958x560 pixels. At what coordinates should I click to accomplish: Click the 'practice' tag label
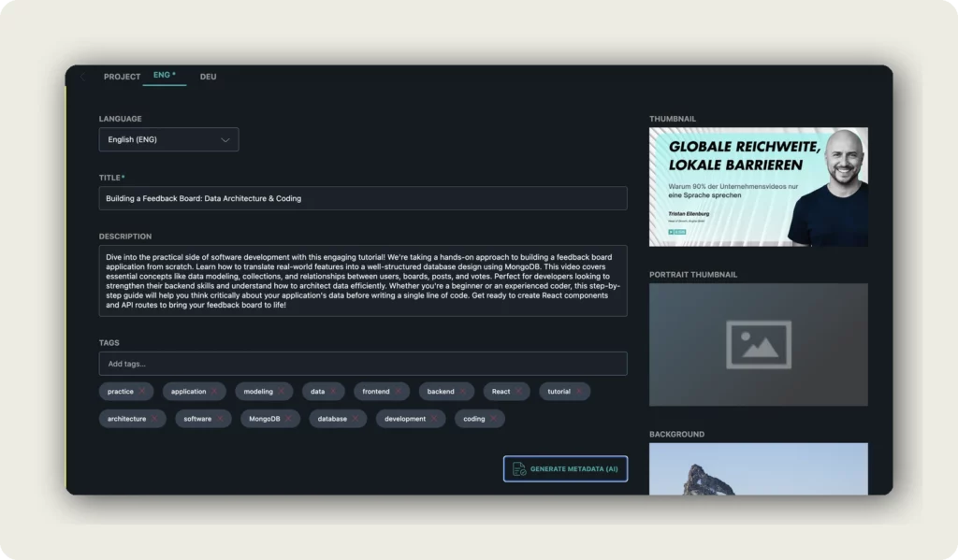point(121,392)
